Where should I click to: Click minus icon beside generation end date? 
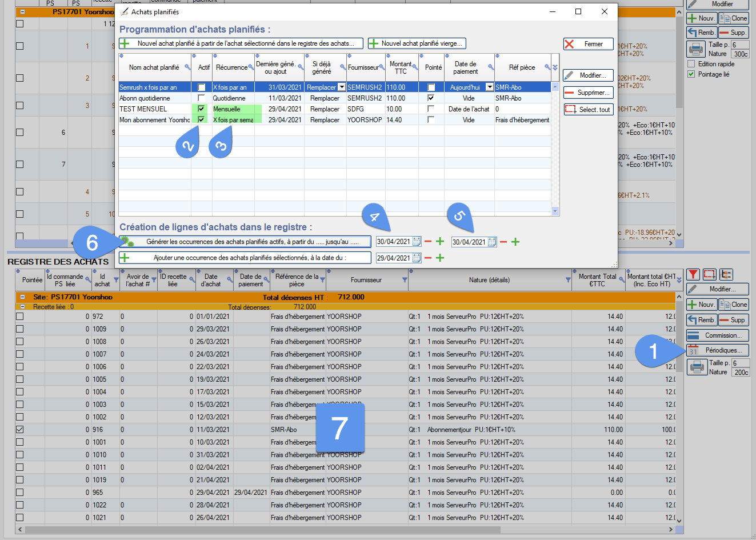tap(503, 242)
